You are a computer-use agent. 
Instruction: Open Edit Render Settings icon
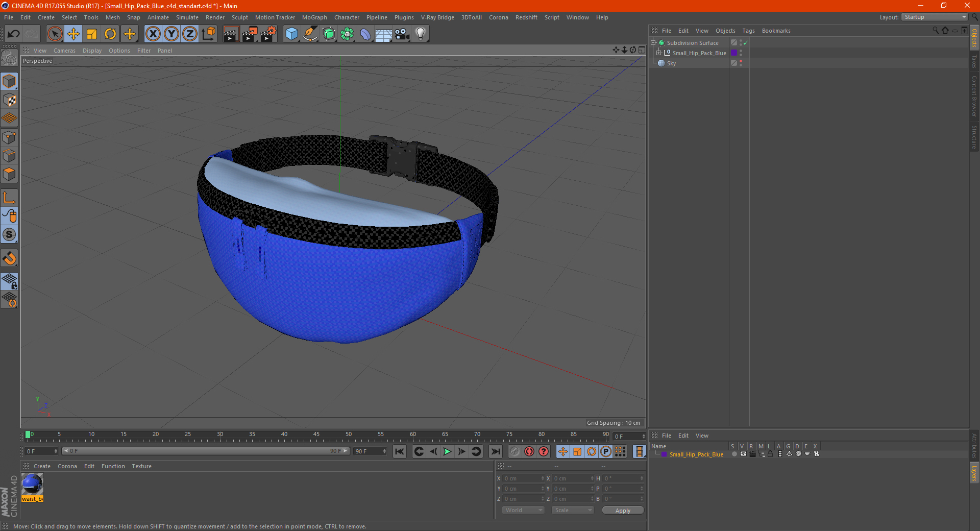tap(268, 34)
